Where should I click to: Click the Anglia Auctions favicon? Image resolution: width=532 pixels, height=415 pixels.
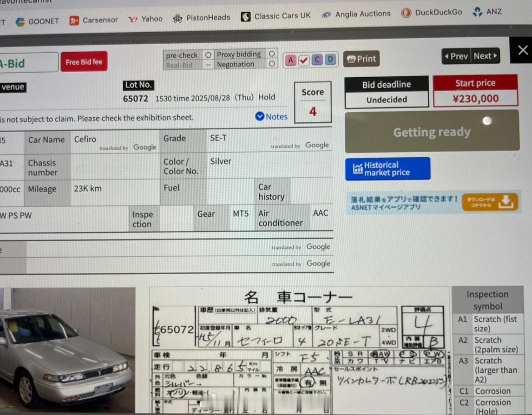(x=326, y=15)
